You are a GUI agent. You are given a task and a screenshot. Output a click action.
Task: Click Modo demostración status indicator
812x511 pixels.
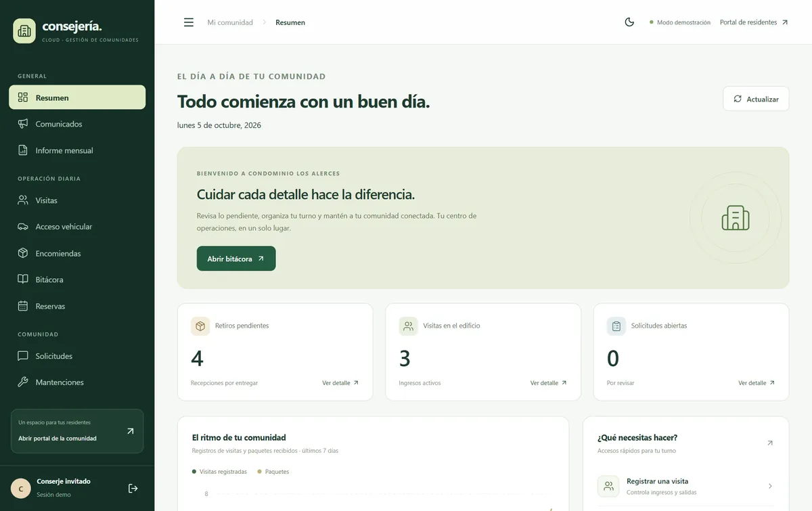tap(680, 22)
